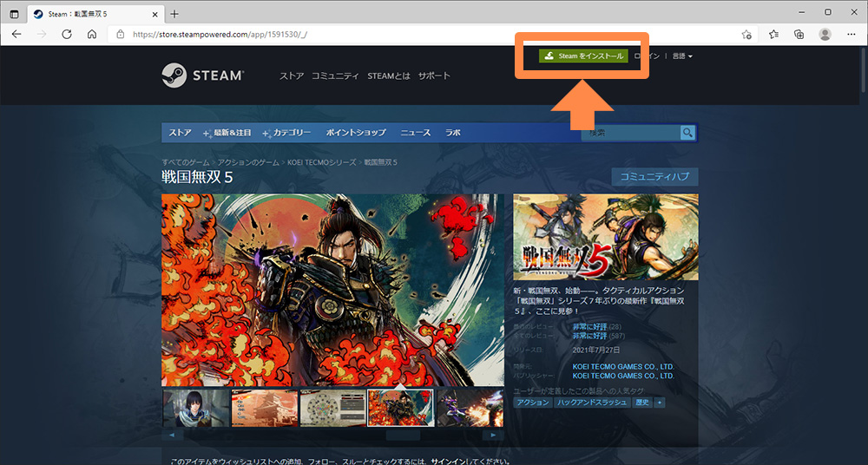Open the ポイントショップ tab
Screen dimensions: 868x465
click(x=356, y=133)
